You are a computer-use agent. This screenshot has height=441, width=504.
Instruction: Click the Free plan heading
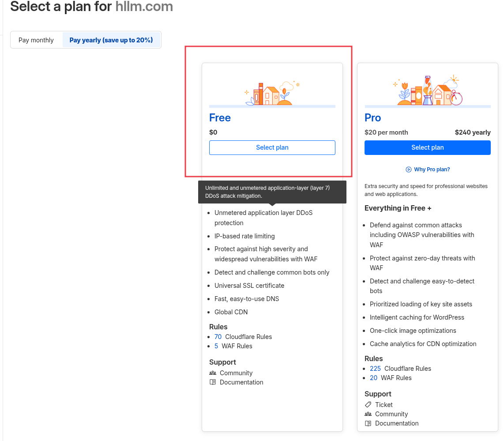tap(220, 118)
